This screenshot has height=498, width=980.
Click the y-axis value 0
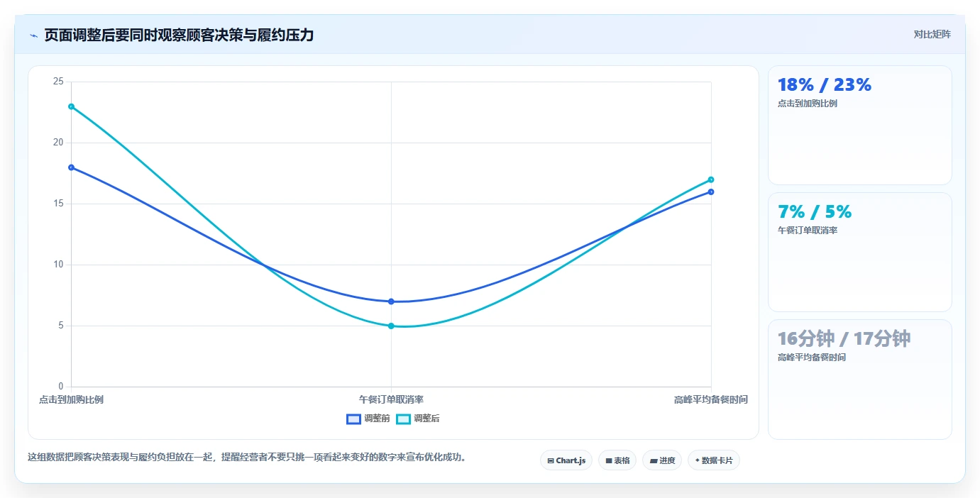[61, 387]
